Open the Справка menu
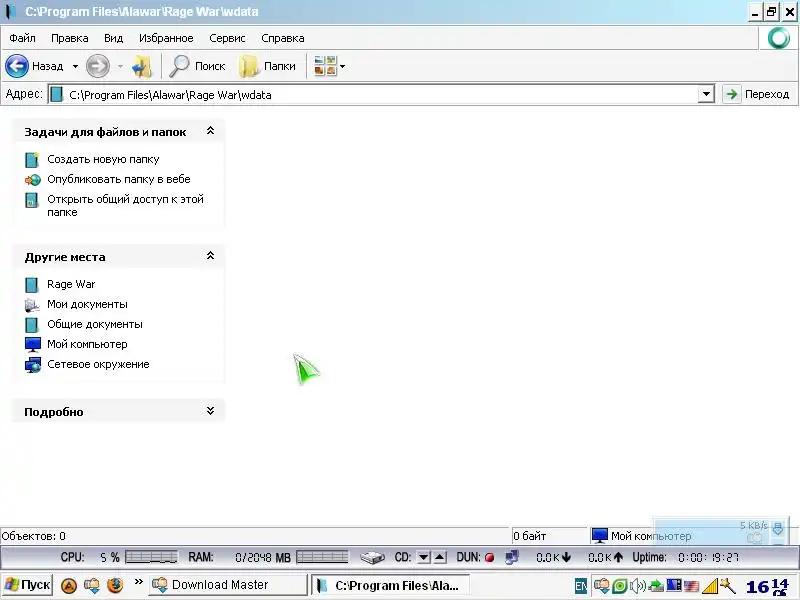 coord(283,38)
